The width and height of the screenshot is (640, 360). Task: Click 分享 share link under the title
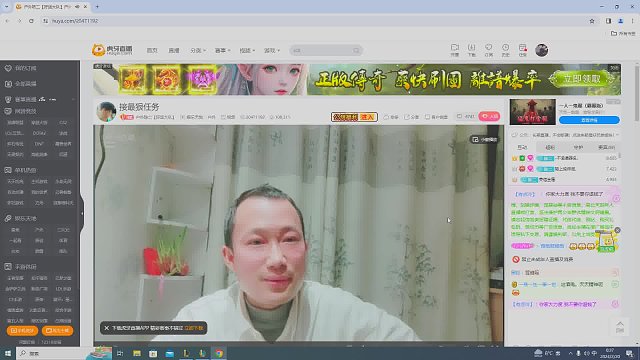click(412, 117)
